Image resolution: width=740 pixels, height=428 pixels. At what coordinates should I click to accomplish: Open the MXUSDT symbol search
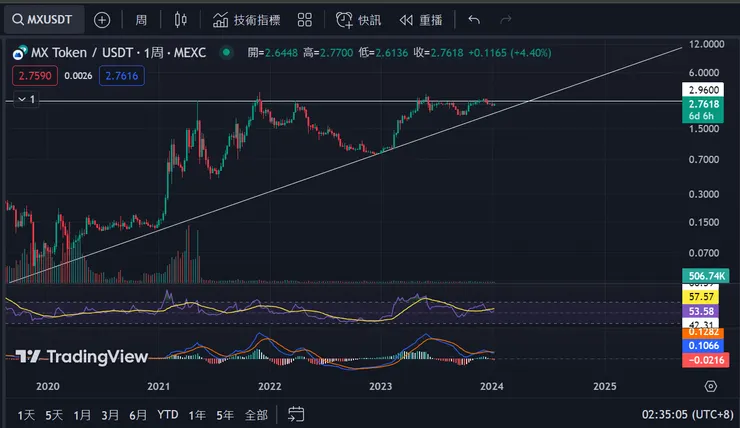pyautogui.click(x=43, y=20)
